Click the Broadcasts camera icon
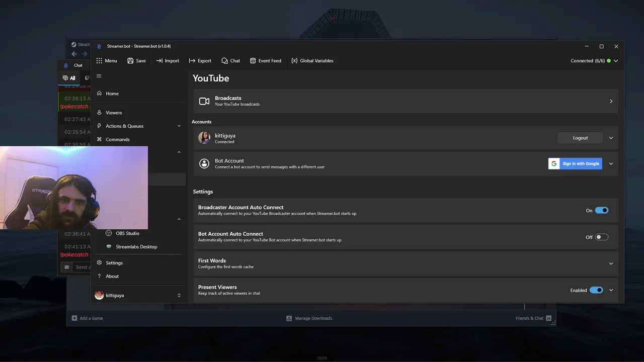Image resolution: width=644 pixels, height=362 pixels. coord(204,101)
